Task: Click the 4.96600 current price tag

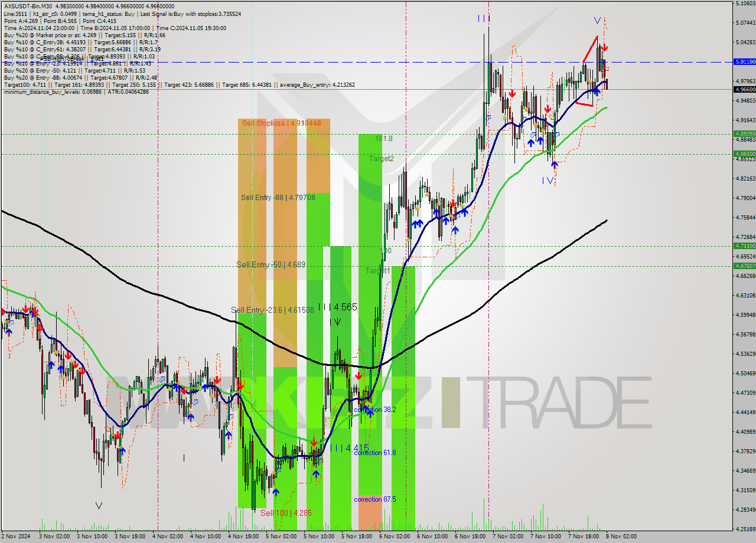Action: click(x=744, y=89)
